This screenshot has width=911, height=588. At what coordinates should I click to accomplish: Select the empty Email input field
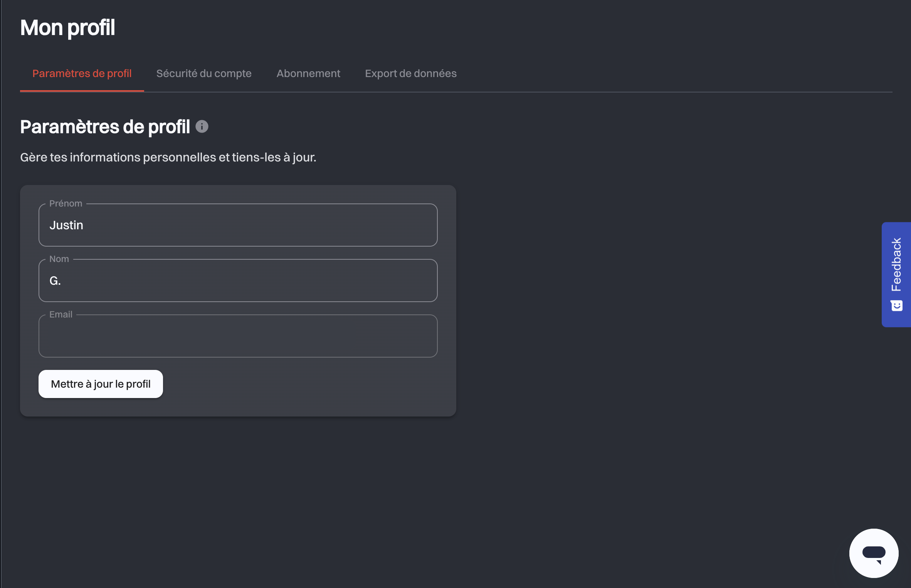coord(238,336)
